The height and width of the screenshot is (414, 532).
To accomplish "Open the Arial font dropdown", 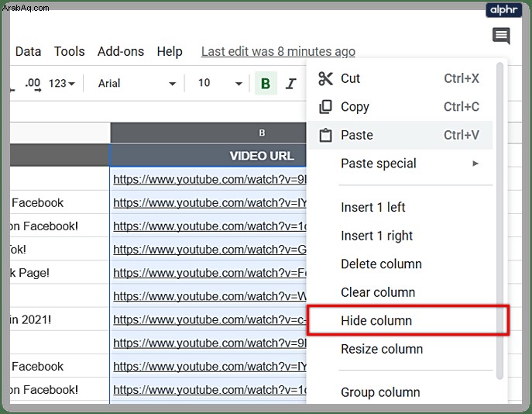I will pos(137,83).
